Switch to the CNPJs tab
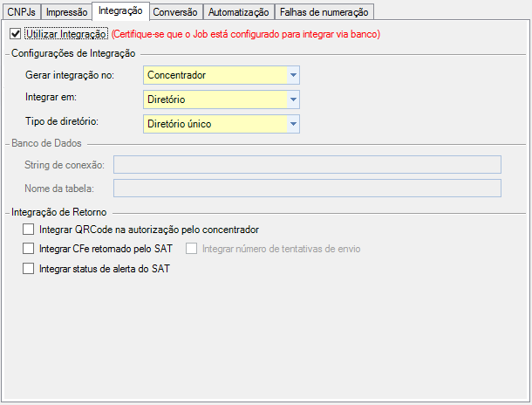 coord(21,12)
